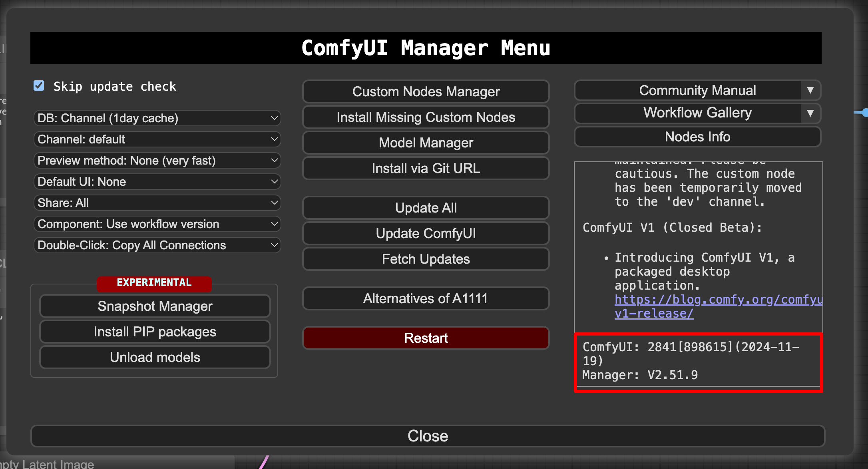868x469 pixels.
Task: Open the Model Manager
Action: pyautogui.click(x=426, y=143)
